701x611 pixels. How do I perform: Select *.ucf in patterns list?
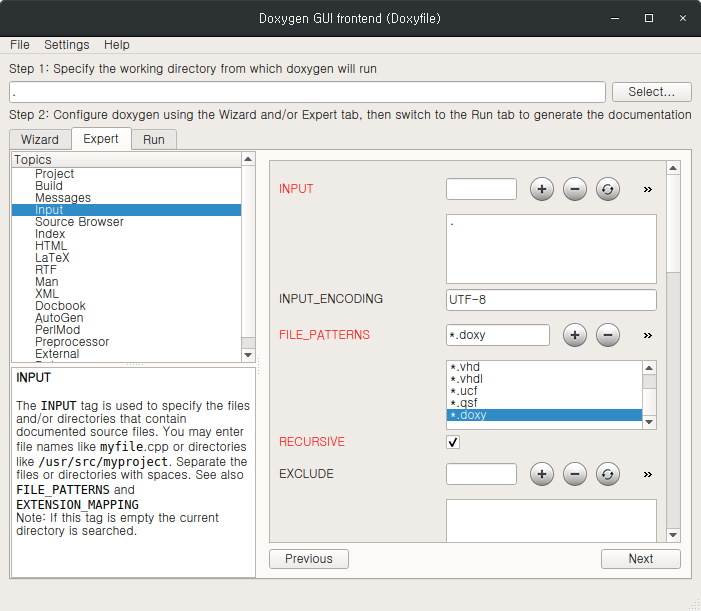[545, 391]
